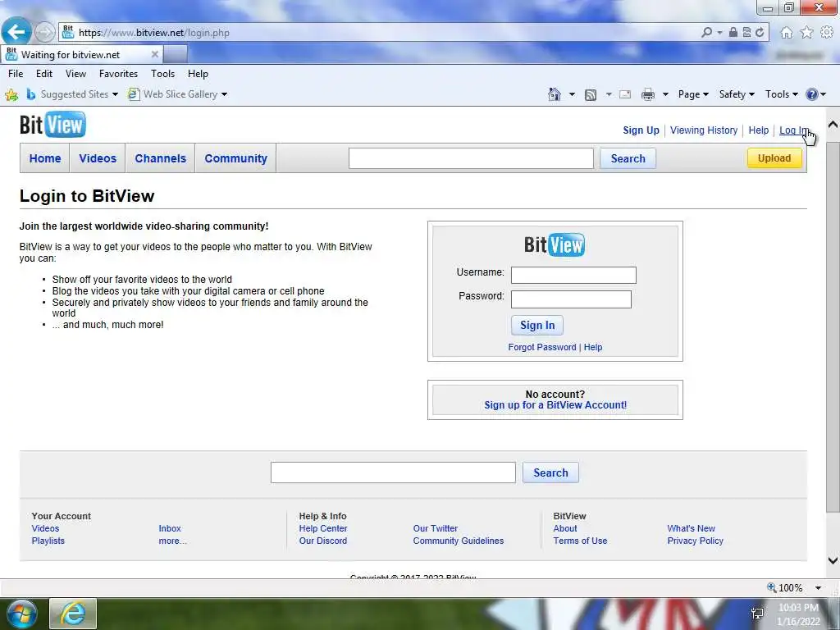Open the command bar Tools dropdown
The width and height of the screenshot is (840, 630).
(782, 94)
